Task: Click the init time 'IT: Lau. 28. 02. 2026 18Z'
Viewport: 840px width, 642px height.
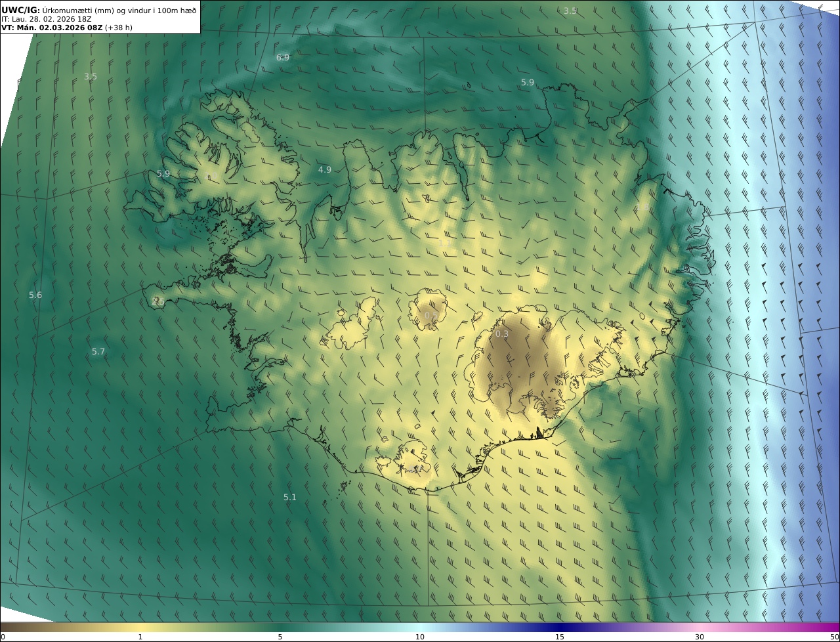Action: point(47,19)
